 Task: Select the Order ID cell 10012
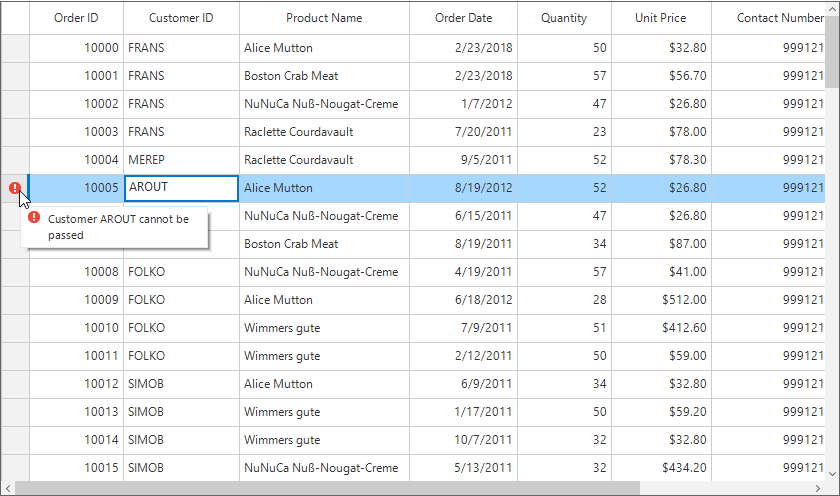[77, 384]
